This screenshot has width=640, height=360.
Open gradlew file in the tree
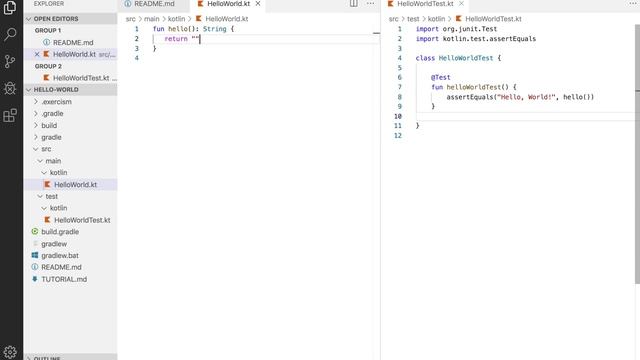(x=54, y=244)
